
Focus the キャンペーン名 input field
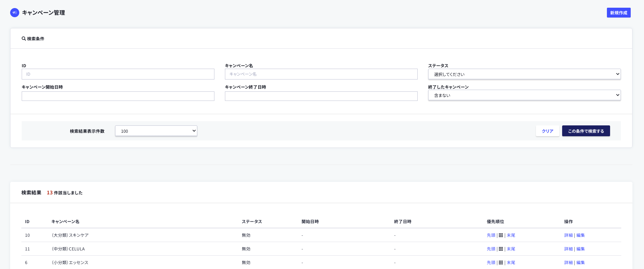click(321, 74)
